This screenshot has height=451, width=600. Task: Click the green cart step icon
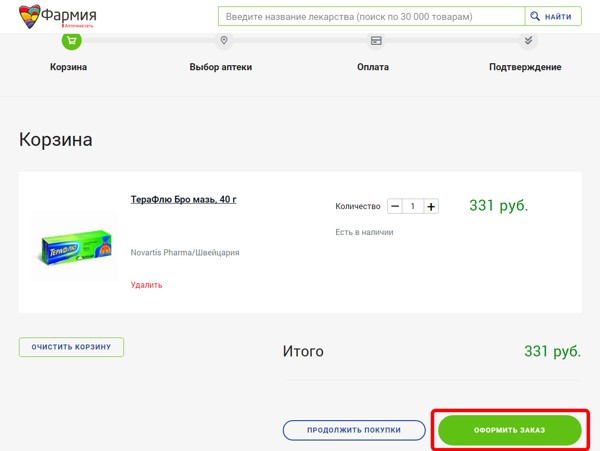(70, 41)
